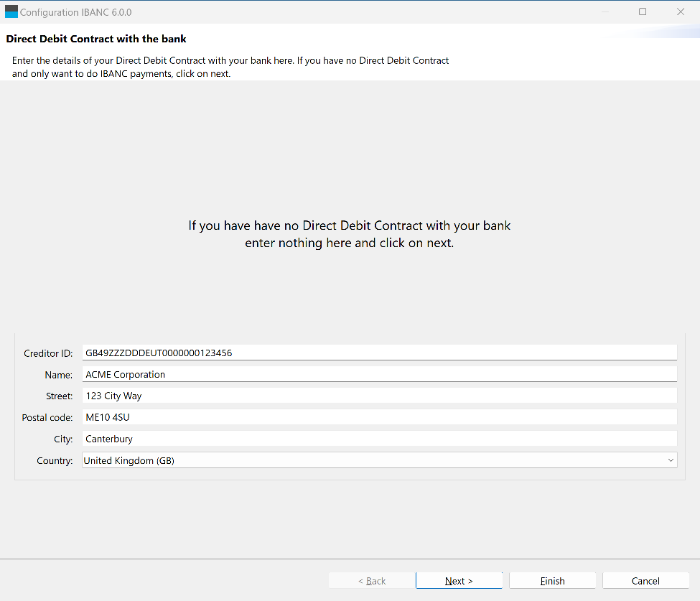Click the Finish button
This screenshot has width=700, height=601.
(552, 581)
